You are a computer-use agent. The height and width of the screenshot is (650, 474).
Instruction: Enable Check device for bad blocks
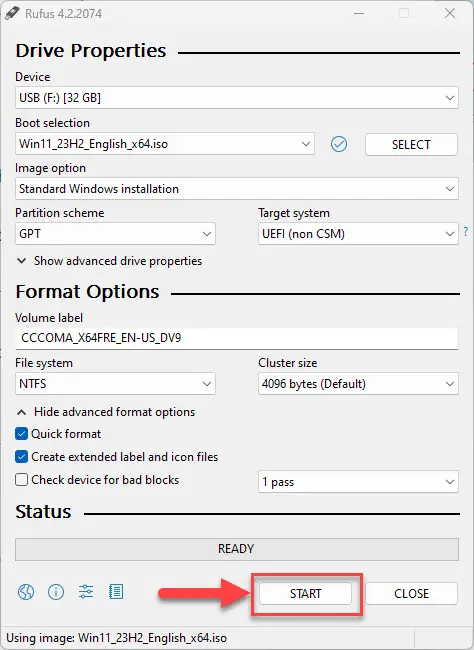(x=21, y=480)
